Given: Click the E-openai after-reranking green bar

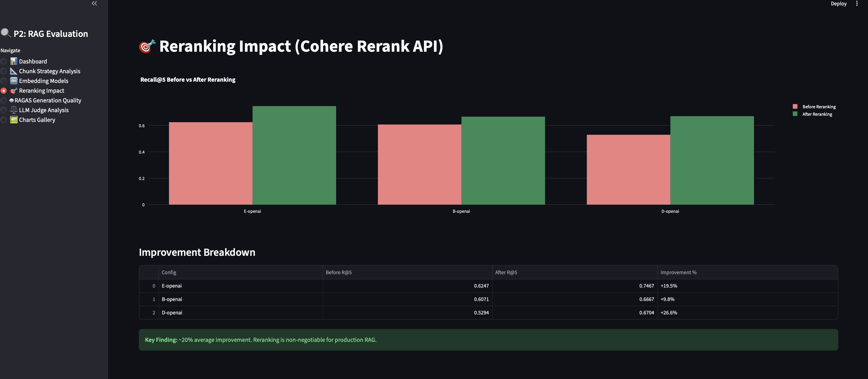Looking at the screenshot, I should click(x=294, y=155).
